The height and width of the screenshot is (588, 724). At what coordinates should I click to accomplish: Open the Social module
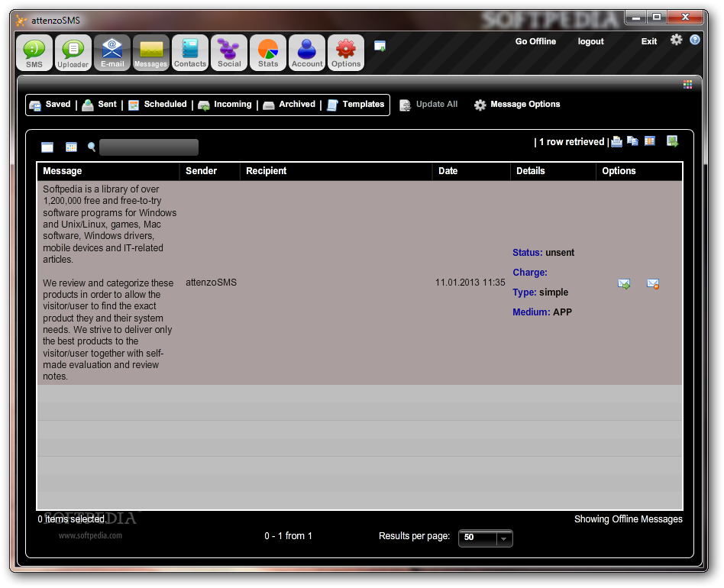(229, 53)
